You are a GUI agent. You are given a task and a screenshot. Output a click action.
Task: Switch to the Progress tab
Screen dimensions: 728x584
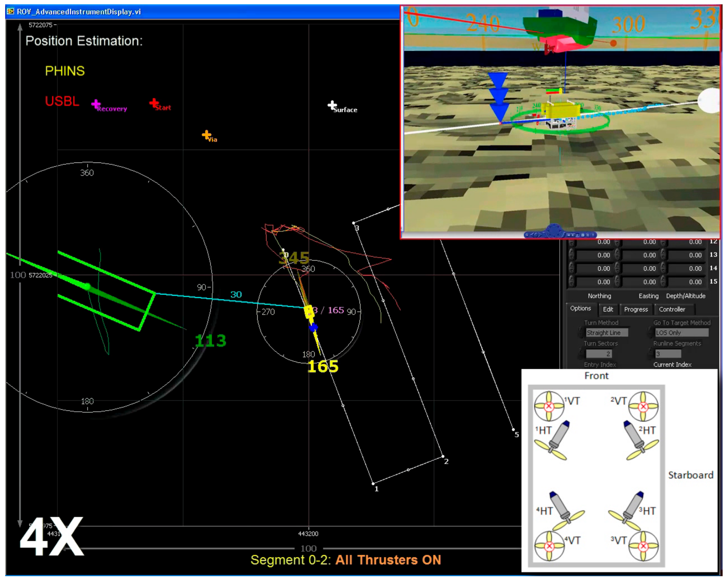click(x=636, y=309)
